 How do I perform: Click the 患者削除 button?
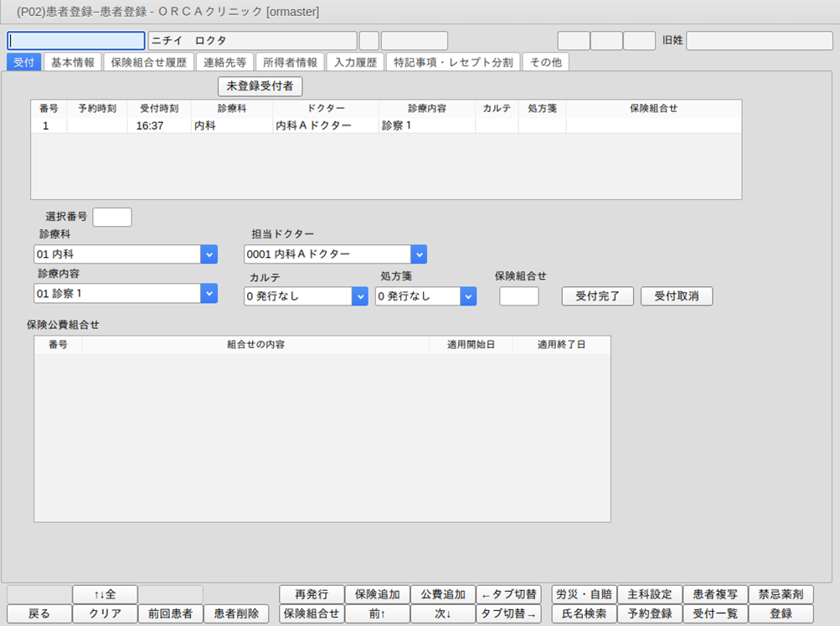236,613
